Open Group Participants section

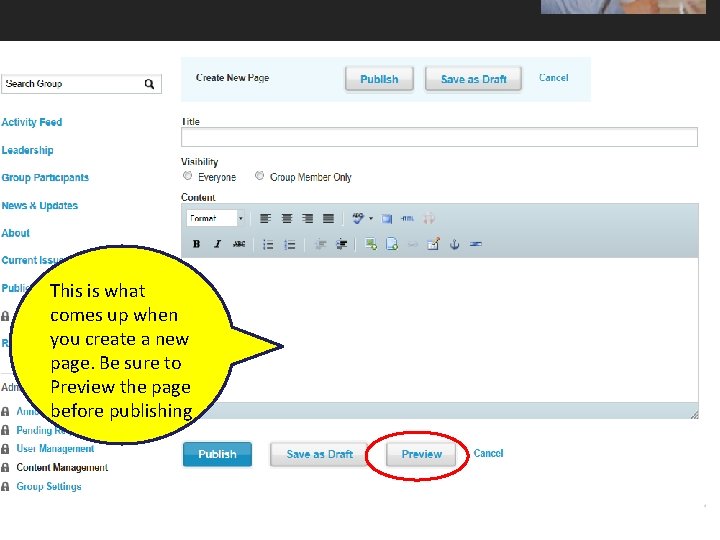[x=45, y=178]
